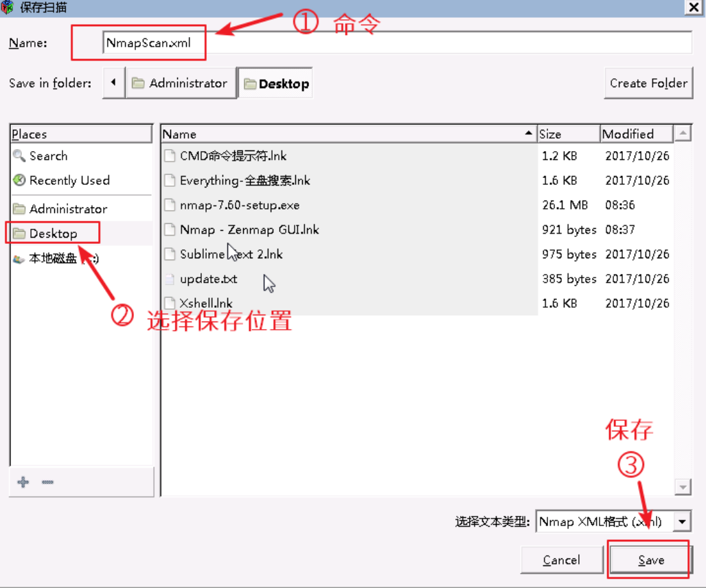Screen dimensions: 706x588
Task: Click the file icon of Xshell.lnk
Action: 170,302
